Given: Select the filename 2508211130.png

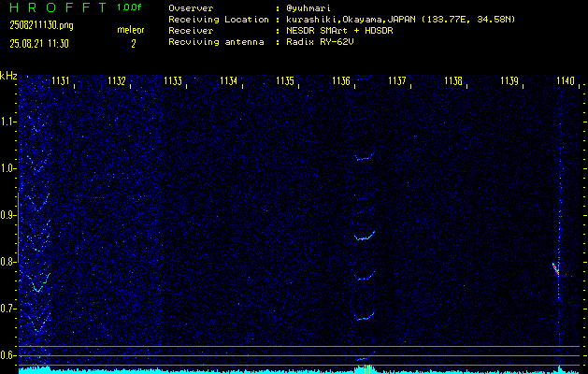Looking at the screenshot, I should [x=42, y=25].
